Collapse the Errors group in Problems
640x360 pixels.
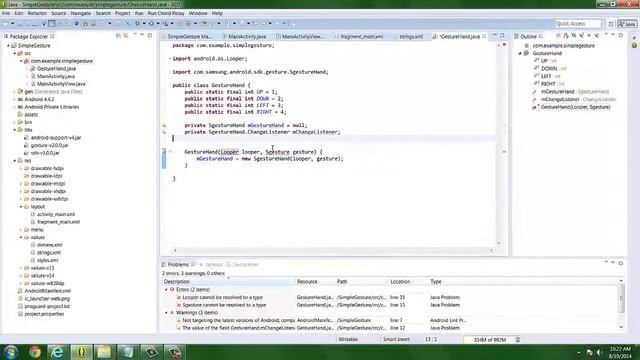166,290
